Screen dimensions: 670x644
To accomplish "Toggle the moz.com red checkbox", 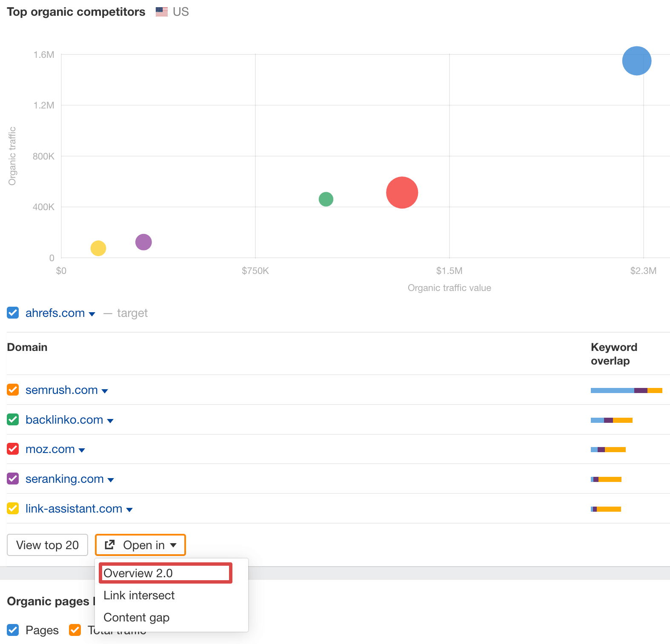I will point(13,449).
